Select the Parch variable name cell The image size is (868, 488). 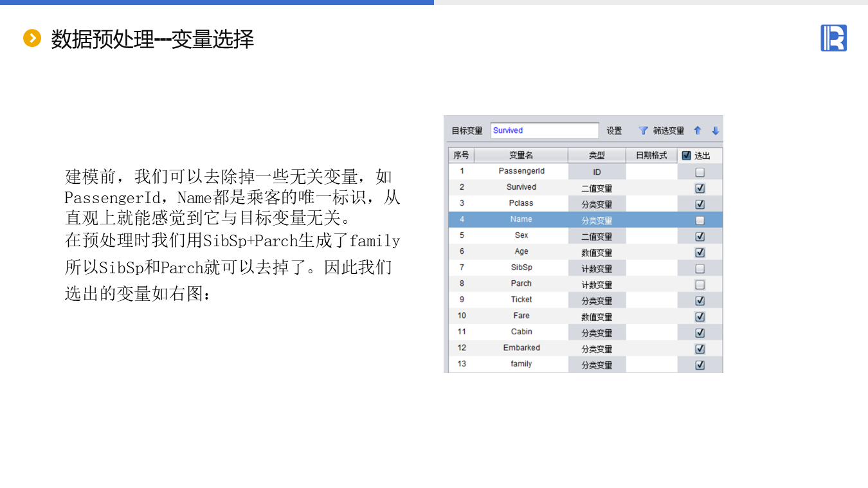521,284
